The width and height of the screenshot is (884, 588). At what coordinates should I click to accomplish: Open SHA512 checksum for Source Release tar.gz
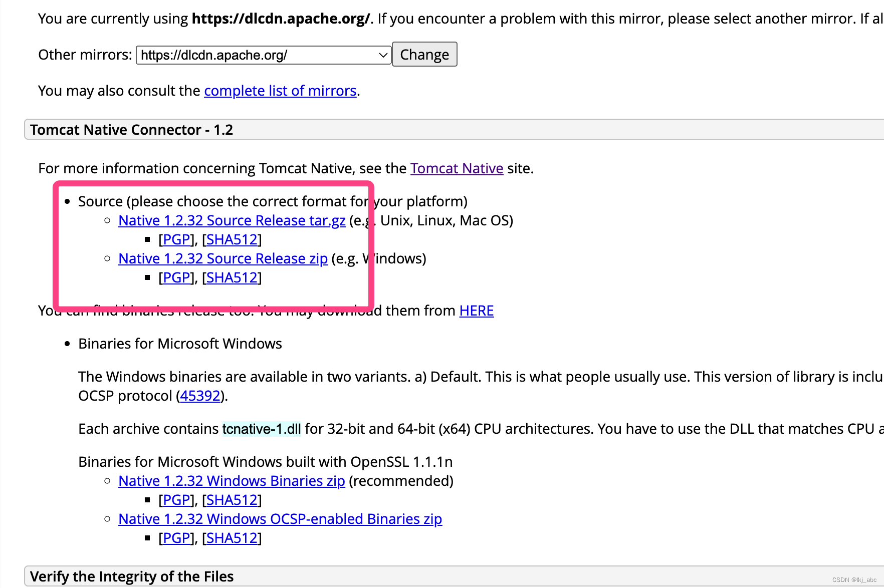[x=232, y=239]
